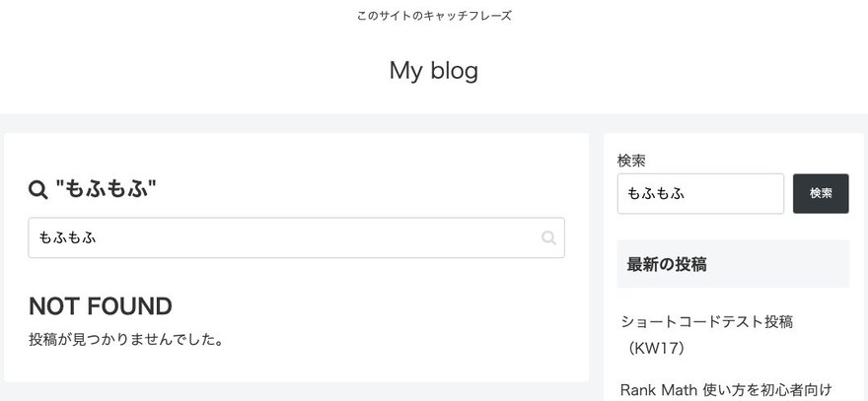
Task: Click the 投稿が見つかりませんでした message
Action: [126, 339]
